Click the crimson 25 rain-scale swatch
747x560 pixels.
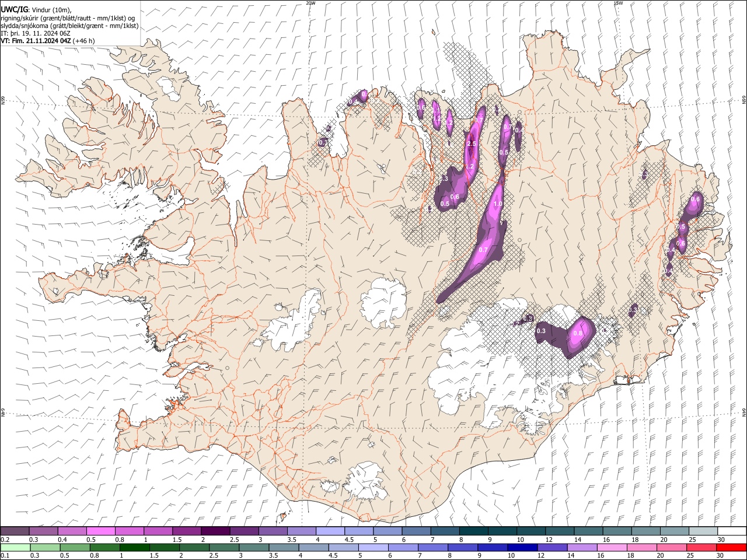pyautogui.click(x=701, y=548)
